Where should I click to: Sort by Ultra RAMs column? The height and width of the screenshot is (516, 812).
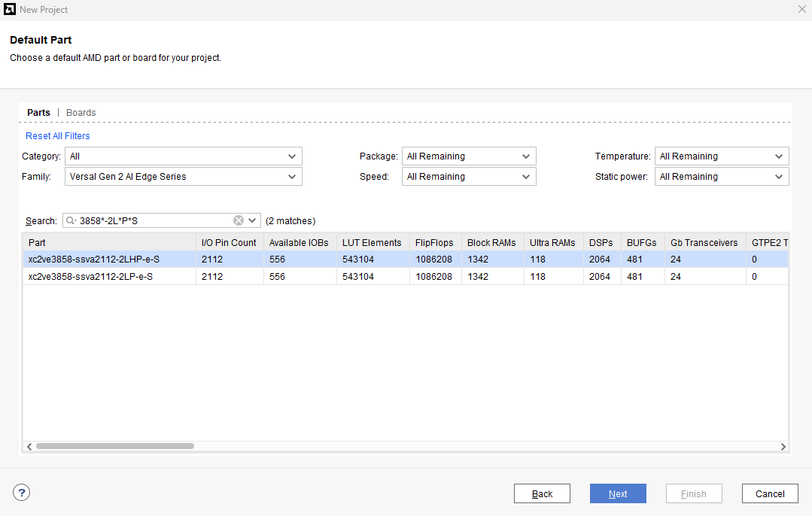click(553, 243)
